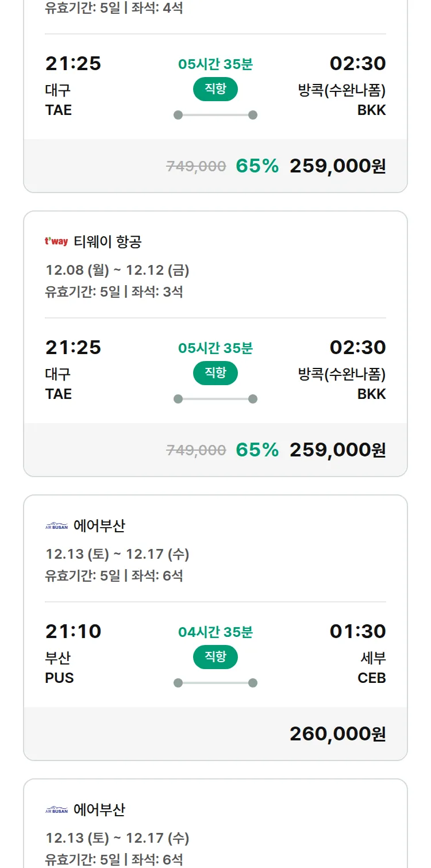Click the 01:30 arrival time
The width and height of the screenshot is (431, 868).
point(357,631)
